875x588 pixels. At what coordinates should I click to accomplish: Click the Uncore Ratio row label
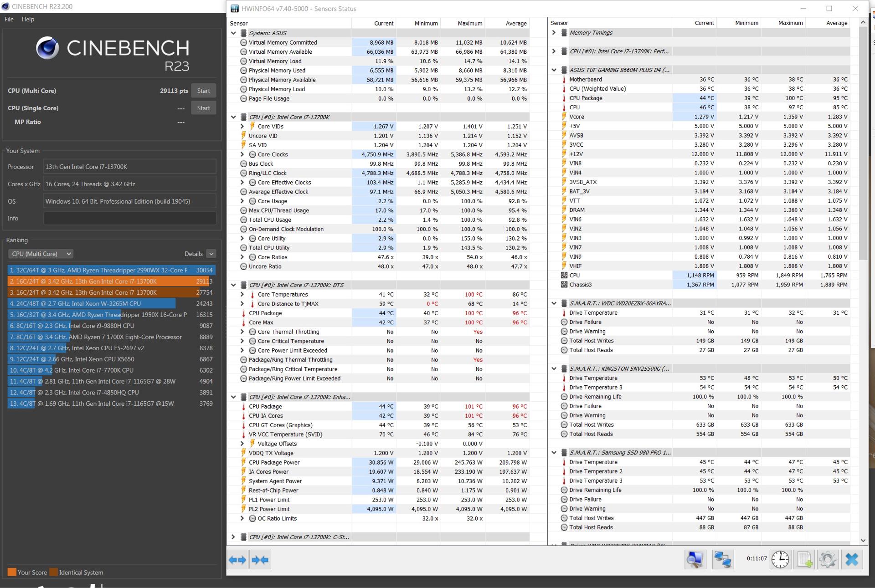[x=265, y=266]
